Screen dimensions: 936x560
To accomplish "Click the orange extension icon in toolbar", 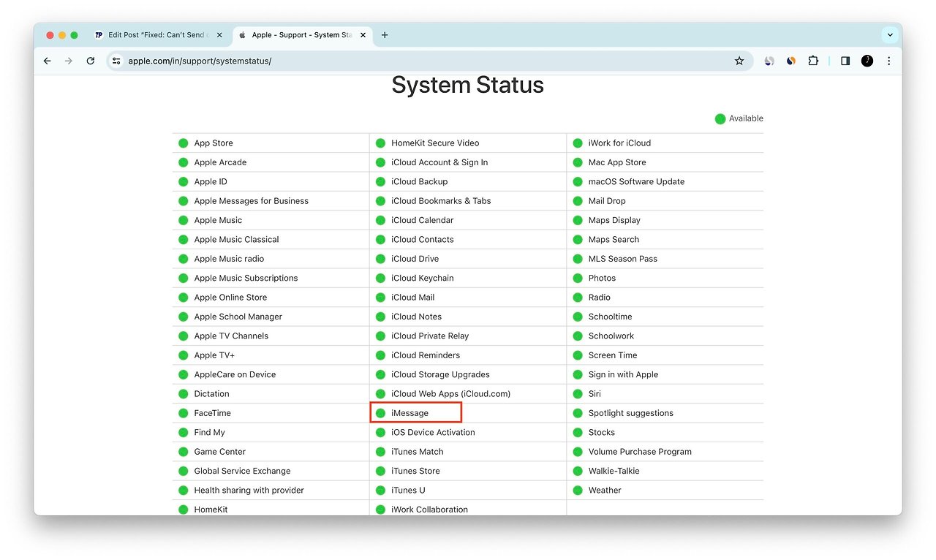I will (791, 61).
